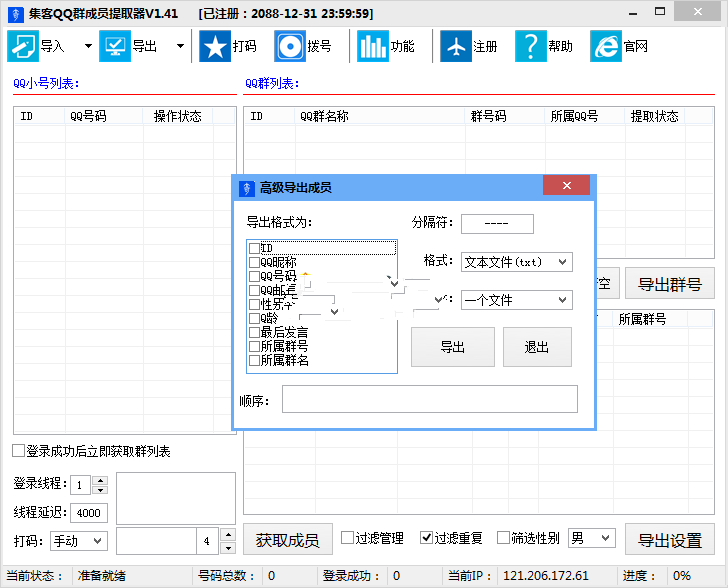Click the 顺序 text input field
Image resolution: width=728 pixels, height=588 pixels.
pos(429,400)
